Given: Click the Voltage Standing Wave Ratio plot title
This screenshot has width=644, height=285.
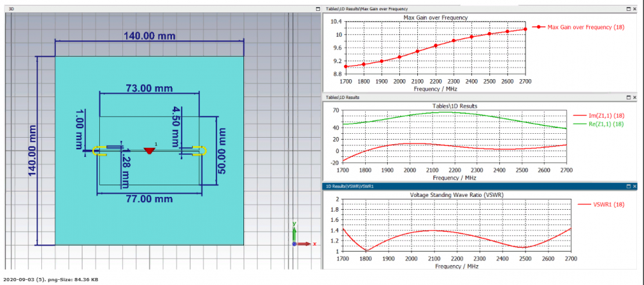Looking at the screenshot, I should (x=456, y=195).
